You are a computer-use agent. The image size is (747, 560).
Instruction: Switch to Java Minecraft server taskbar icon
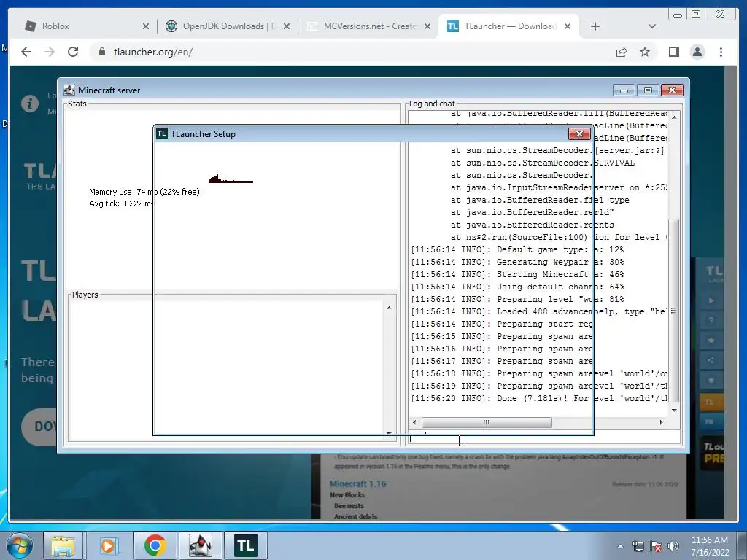tap(200, 545)
